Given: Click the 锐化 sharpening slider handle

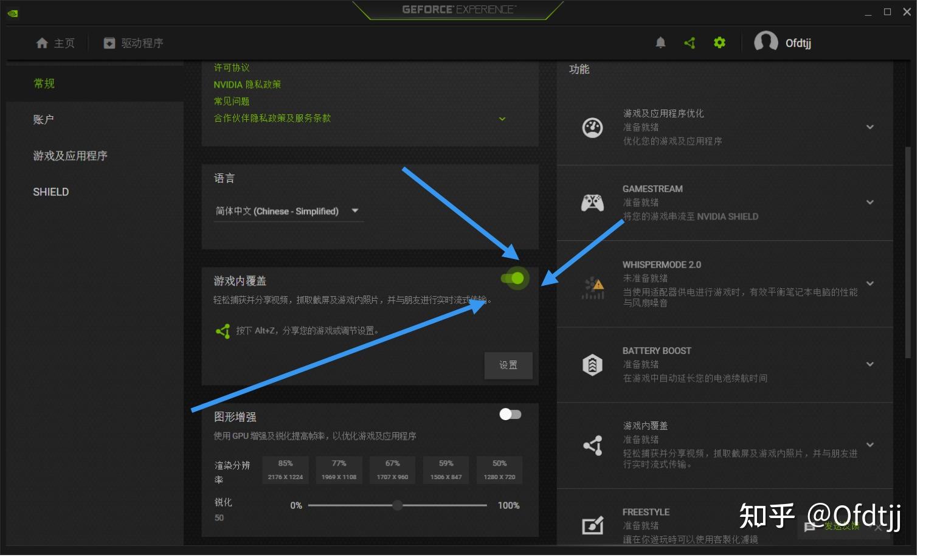Looking at the screenshot, I should click(397, 505).
